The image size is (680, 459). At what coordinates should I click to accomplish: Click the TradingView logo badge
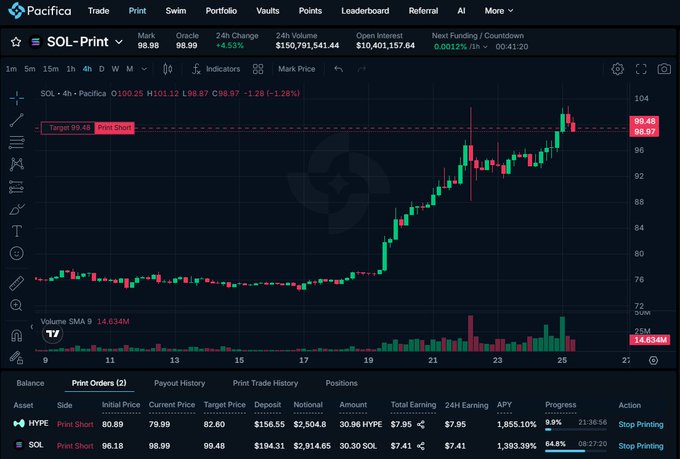pos(53,334)
